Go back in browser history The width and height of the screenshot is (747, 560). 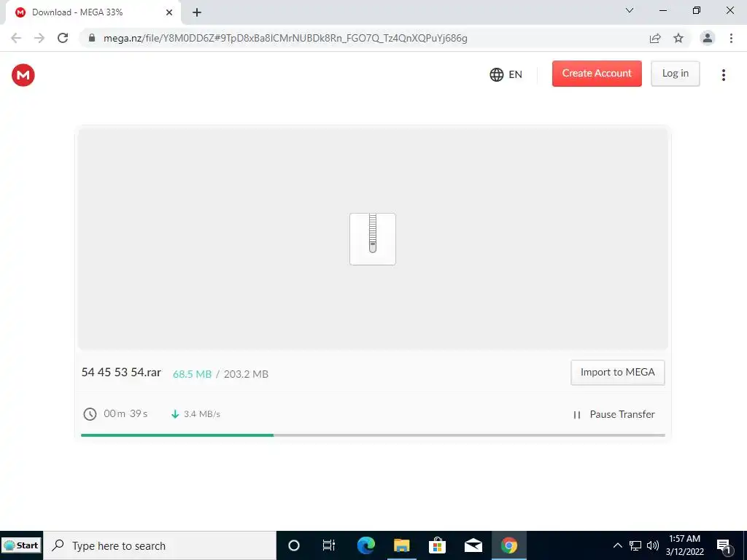point(16,38)
